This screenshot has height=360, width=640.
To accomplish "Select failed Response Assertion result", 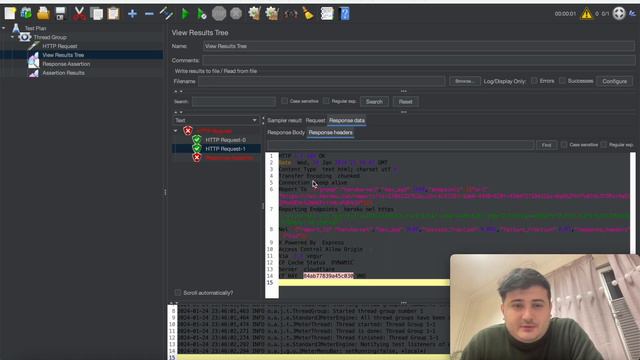I will pyautogui.click(x=229, y=158).
